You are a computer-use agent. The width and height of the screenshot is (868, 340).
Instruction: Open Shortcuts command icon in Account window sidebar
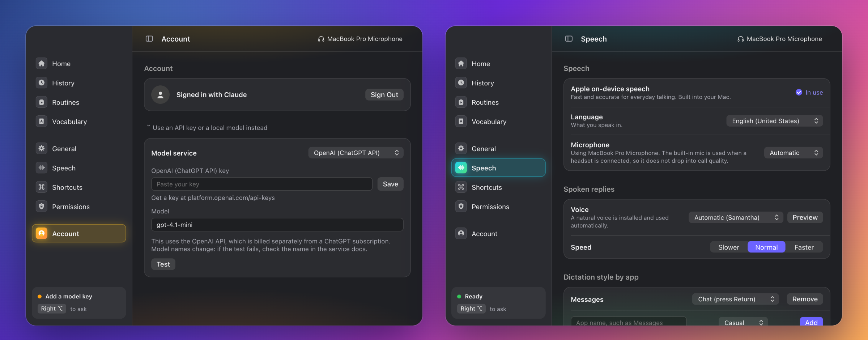tap(42, 187)
